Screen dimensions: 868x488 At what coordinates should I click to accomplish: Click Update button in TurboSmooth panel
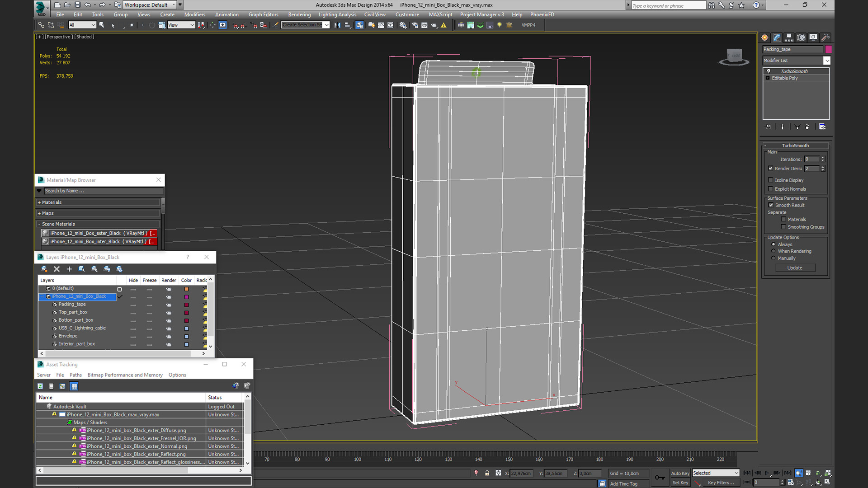pyautogui.click(x=795, y=267)
